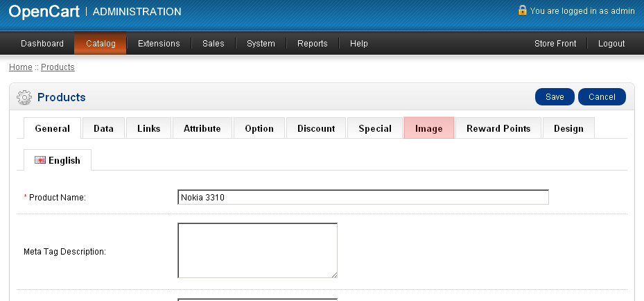Open the Sales menu
Screen dimensions: 644x301
[214, 44]
